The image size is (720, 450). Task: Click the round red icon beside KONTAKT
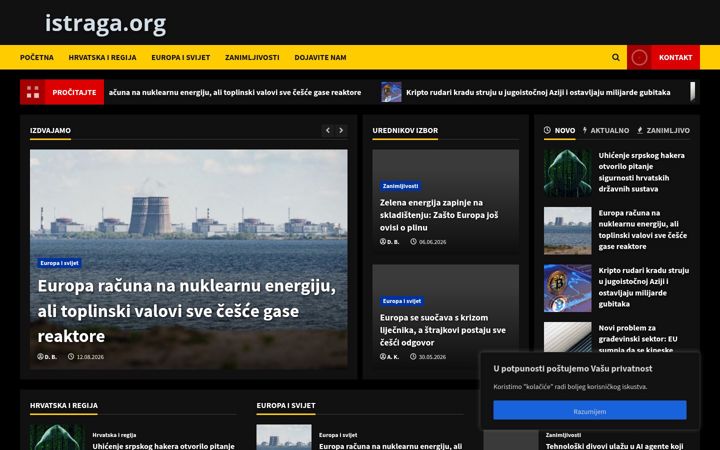tap(639, 57)
